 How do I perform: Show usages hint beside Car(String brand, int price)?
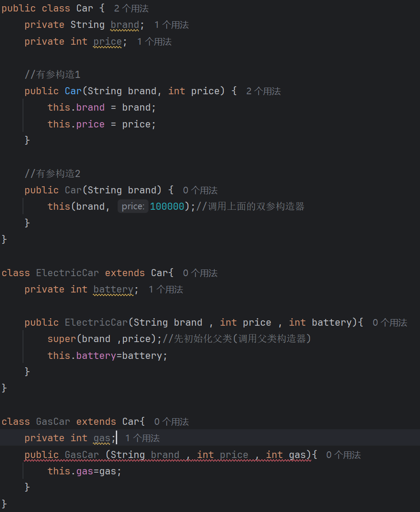[x=263, y=91]
